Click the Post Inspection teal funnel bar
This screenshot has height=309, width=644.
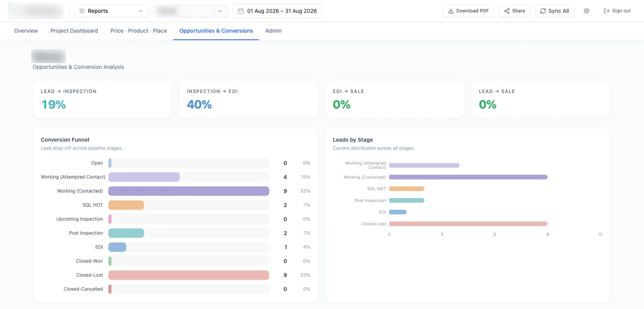coord(126,233)
